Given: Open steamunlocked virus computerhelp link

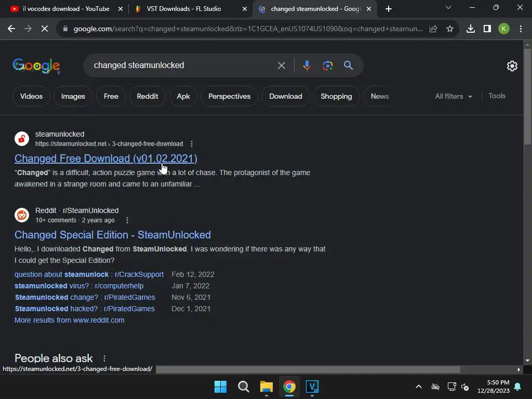Looking at the screenshot, I should coord(79,286).
